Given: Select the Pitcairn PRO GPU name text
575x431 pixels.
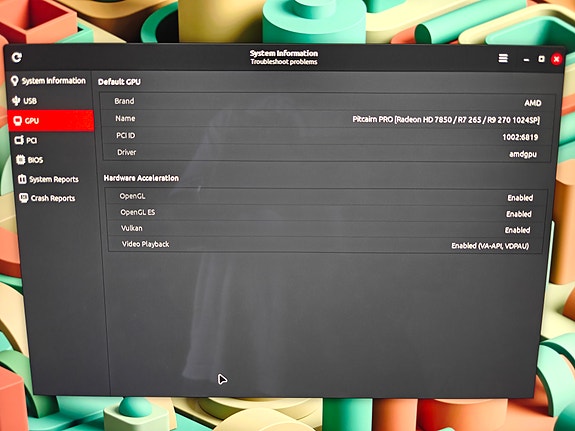Looking at the screenshot, I should [446, 120].
